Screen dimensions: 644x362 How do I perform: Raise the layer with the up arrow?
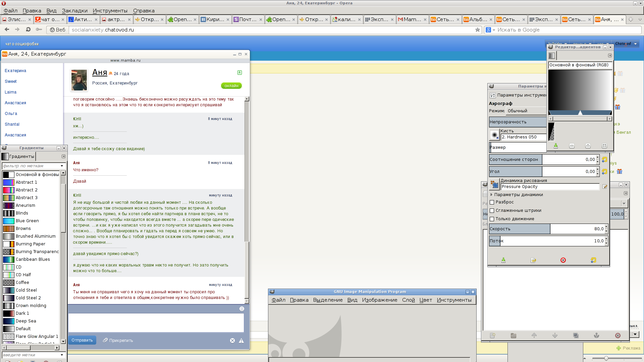point(534,336)
